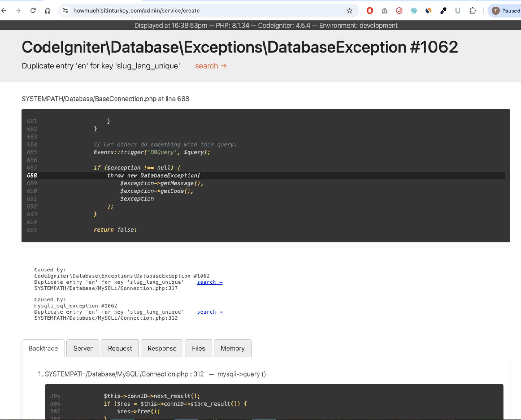Viewport: 521px width, 420px height.
Task: Click the DatabaseException #1062 heading
Action: pyautogui.click(x=240, y=47)
